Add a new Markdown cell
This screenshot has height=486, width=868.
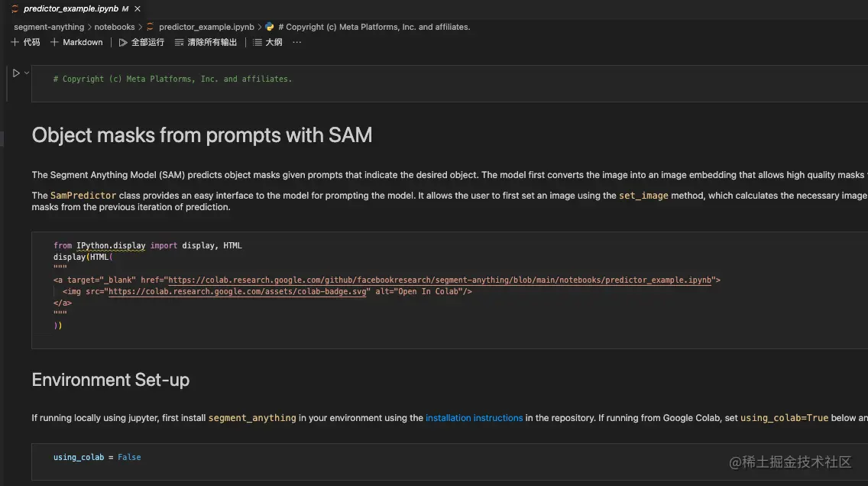tap(76, 42)
